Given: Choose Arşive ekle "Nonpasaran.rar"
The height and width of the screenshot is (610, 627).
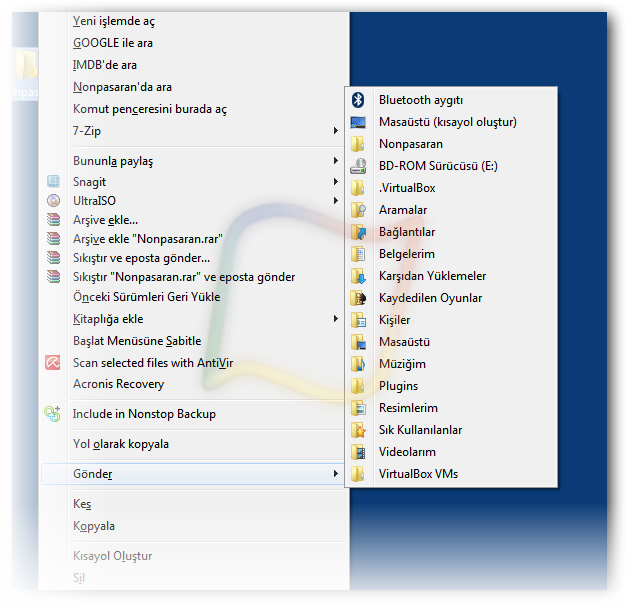Looking at the screenshot, I should tap(148, 239).
